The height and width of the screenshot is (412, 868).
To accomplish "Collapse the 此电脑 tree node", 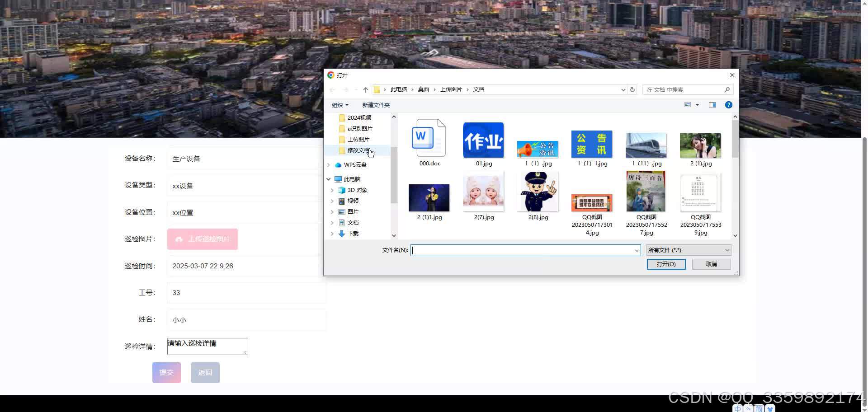I will [x=329, y=179].
